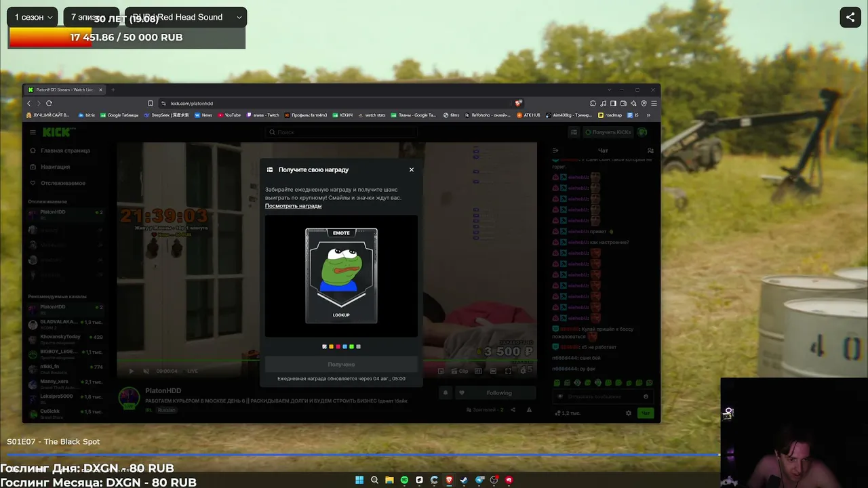
Task: Reload the Kick page in browser
Action: [x=49, y=103]
